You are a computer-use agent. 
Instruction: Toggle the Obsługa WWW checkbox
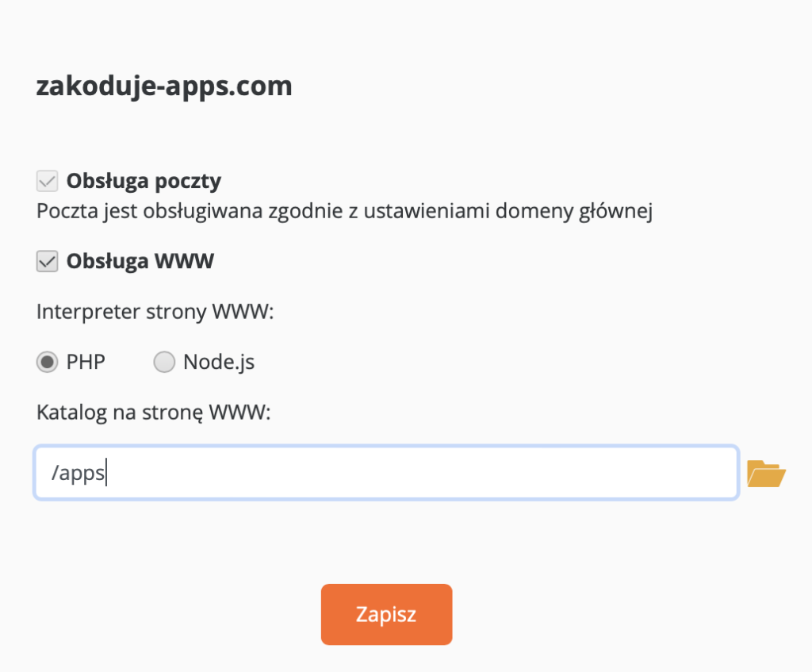click(47, 261)
